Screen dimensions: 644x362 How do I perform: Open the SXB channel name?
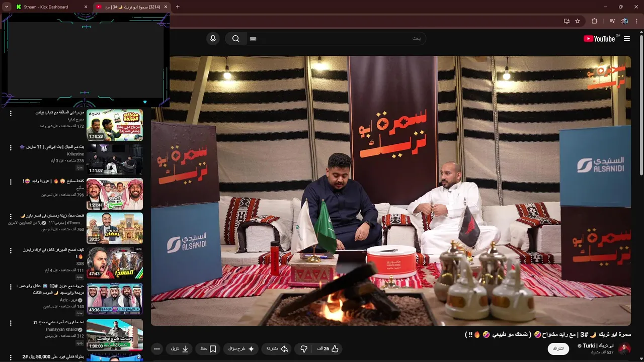[80, 263]
